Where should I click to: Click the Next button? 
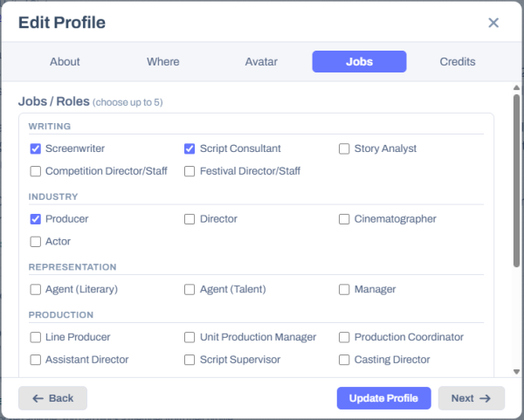(x=472, y=398)
